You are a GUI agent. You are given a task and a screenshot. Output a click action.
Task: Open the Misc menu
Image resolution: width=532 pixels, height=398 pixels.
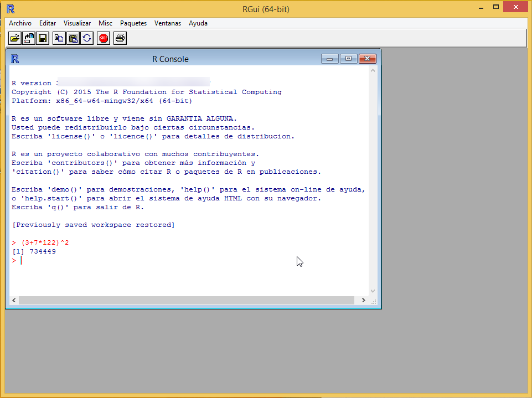click(105, 23)
